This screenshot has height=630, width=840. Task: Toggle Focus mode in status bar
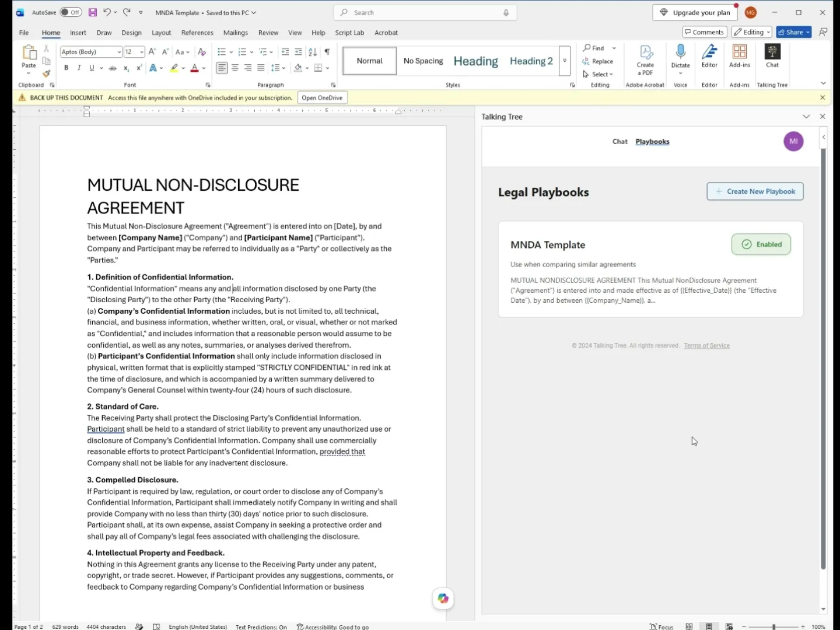click(x=661, y=626)
